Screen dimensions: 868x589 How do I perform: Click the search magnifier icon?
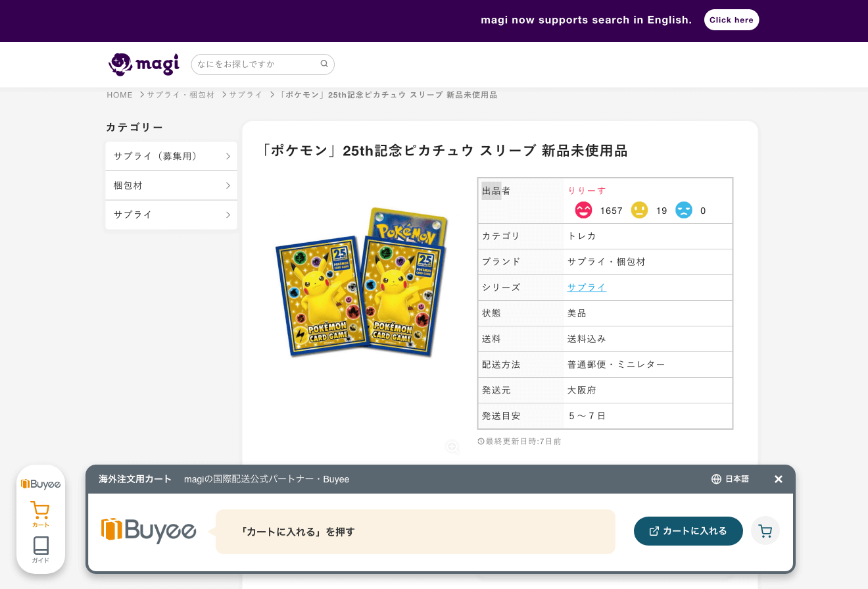(324, 64)
